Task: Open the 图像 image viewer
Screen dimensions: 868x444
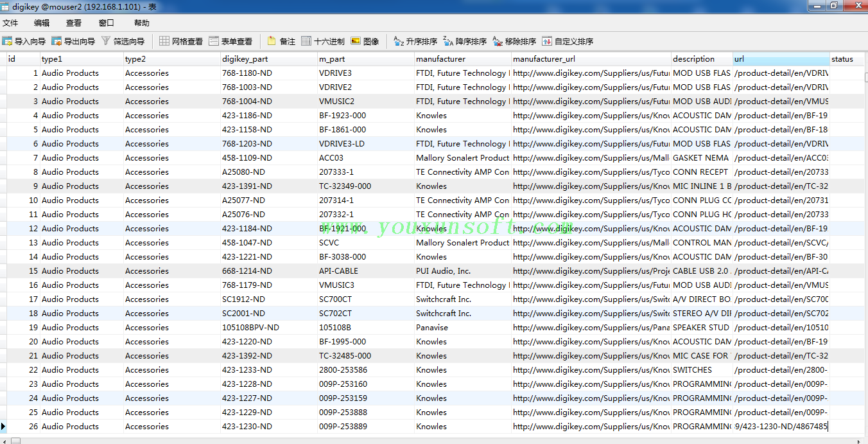Action: click(x=365, y=41)
